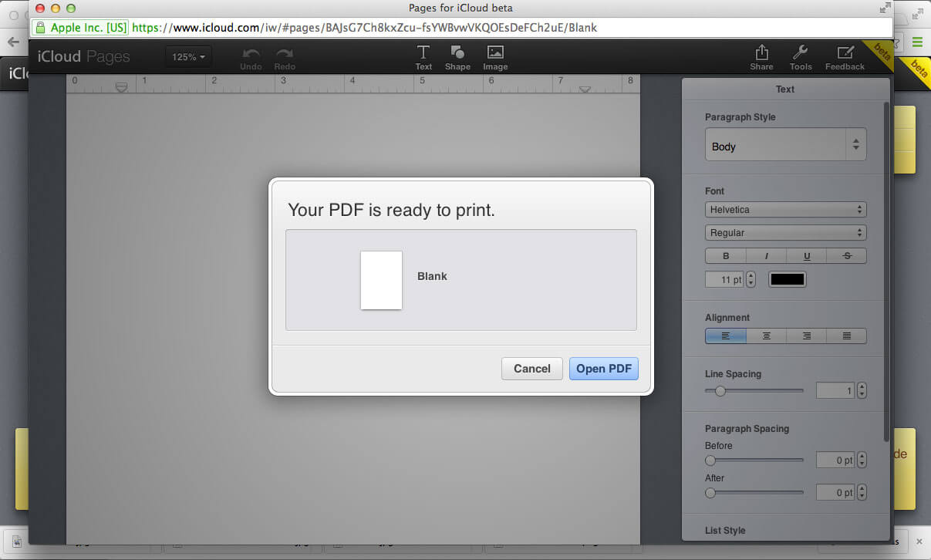931x560 pixels.
Task: Toggle underline text formatting
Action: (806, 256)
